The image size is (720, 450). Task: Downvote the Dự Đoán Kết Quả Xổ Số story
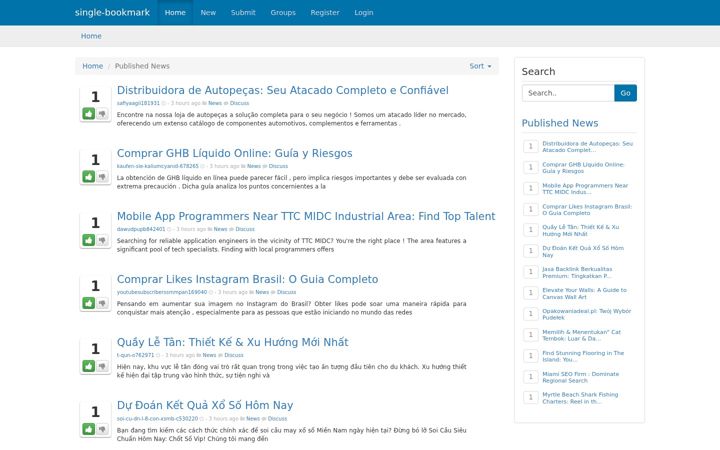102,429
